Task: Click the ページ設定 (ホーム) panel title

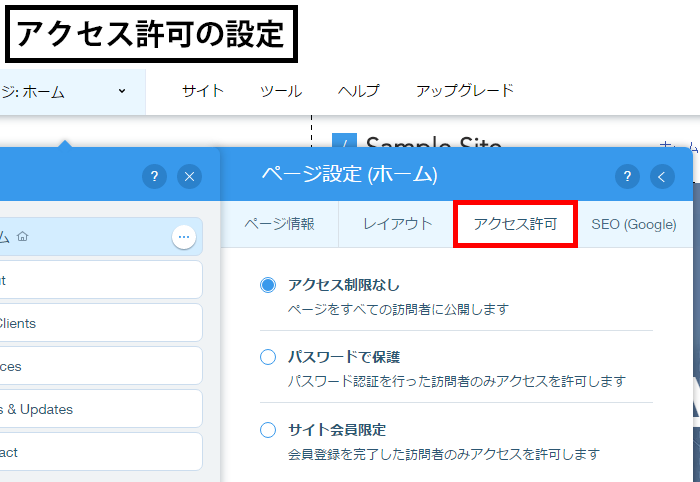Action: 350,174
